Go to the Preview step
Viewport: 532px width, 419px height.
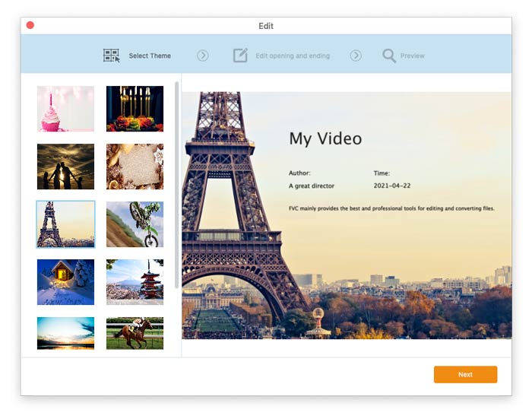412,56
